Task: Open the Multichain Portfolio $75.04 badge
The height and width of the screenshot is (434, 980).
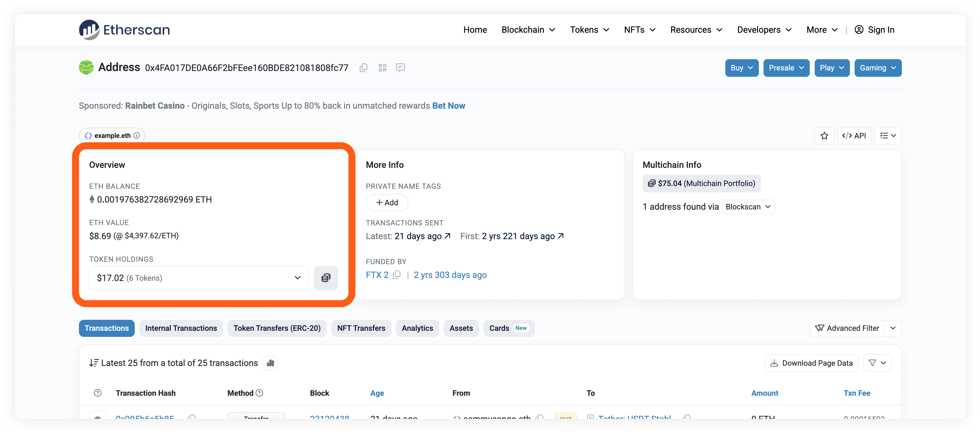Action: 701,184
